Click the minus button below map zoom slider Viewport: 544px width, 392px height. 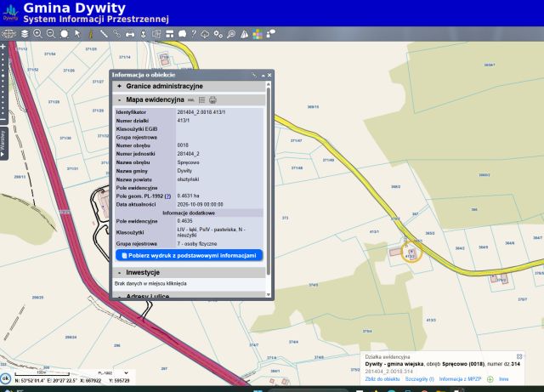pyautogui.click(x=3, y=120)
